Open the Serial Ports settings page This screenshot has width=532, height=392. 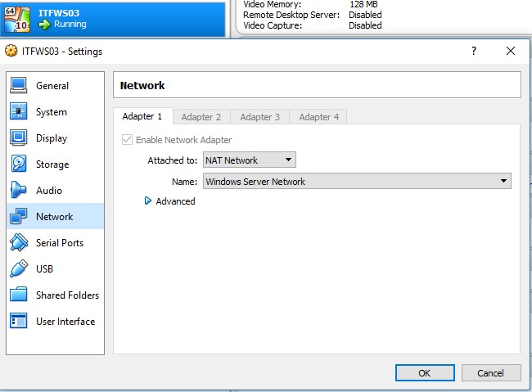click(x=55, y=242)
